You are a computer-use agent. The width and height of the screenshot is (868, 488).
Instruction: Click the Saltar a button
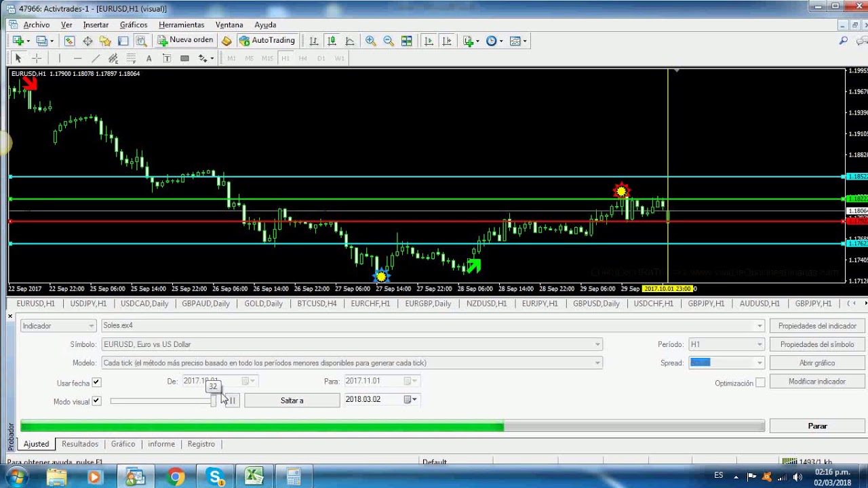(x=292, y=401)
